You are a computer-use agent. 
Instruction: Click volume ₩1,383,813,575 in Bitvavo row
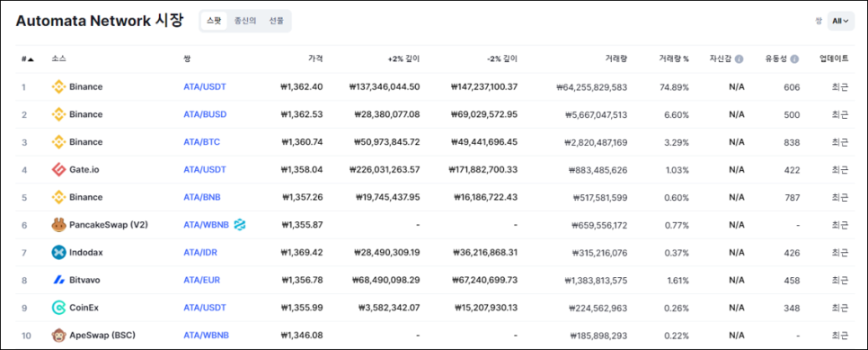click(596, 280)
